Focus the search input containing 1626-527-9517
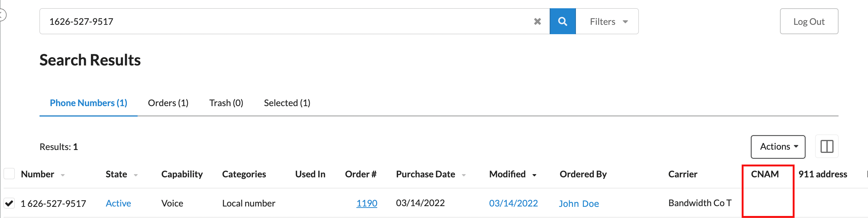Image resolution: width=868 pixels, height=218 pixels. [x=287, y=22]
